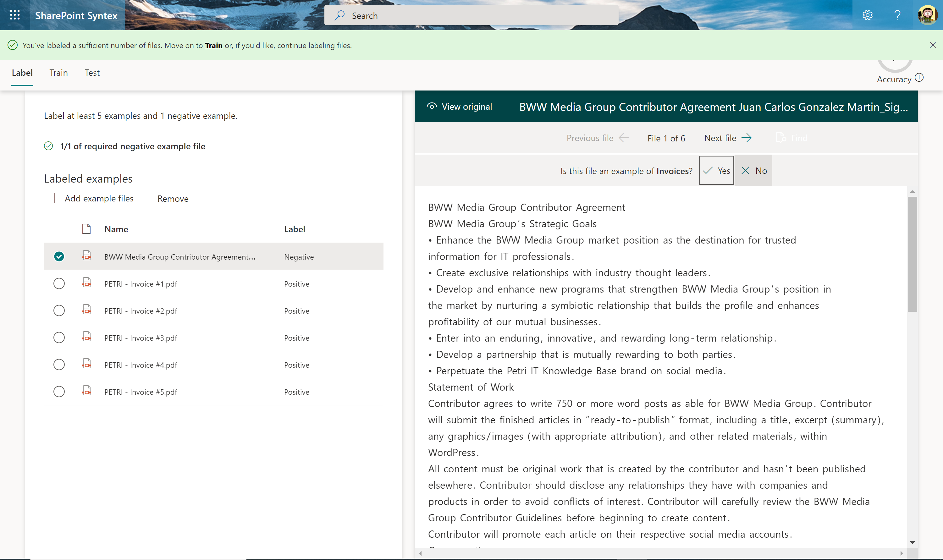Open the user profile avatar
943x560 pixels.
[x=927, y=15]
